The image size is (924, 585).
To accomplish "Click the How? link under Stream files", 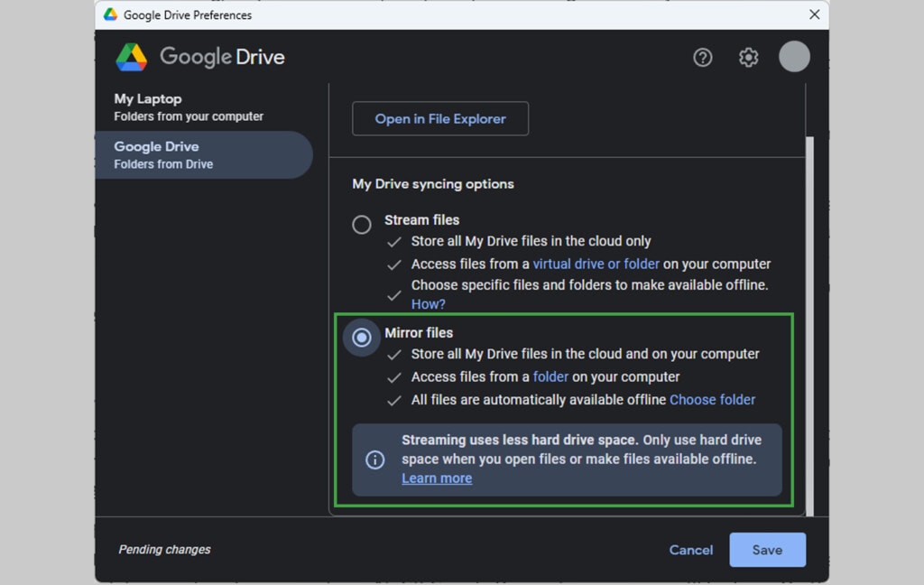I will [x=427, y=304].
